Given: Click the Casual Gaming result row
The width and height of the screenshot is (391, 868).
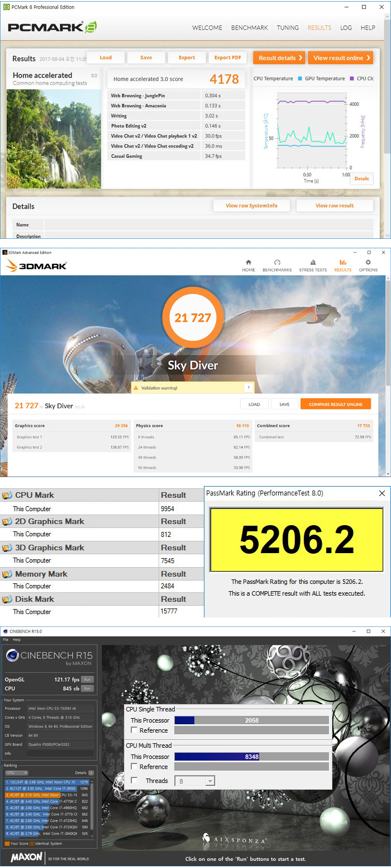Looking at the screenshot, I should (x=176, y=156).
